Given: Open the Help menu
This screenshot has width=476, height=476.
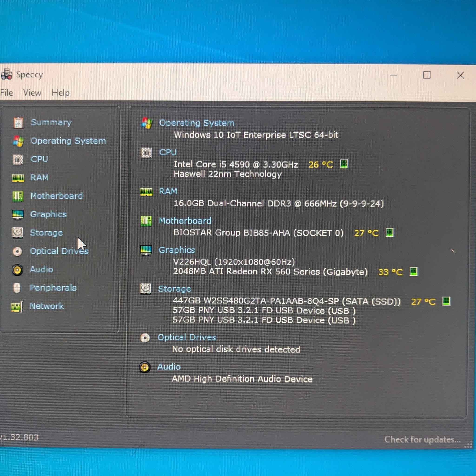Looking at the screenshot, I should pyautogui.click(x=61, y=93).
